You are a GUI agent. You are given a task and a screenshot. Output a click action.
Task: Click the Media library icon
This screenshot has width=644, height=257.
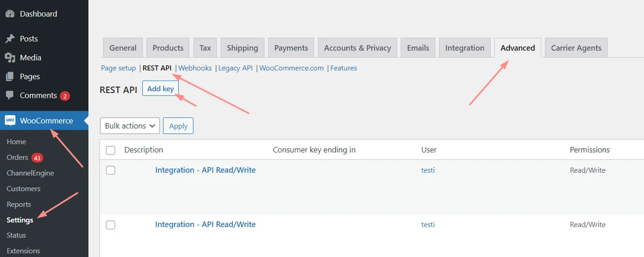tap(10, 58)
